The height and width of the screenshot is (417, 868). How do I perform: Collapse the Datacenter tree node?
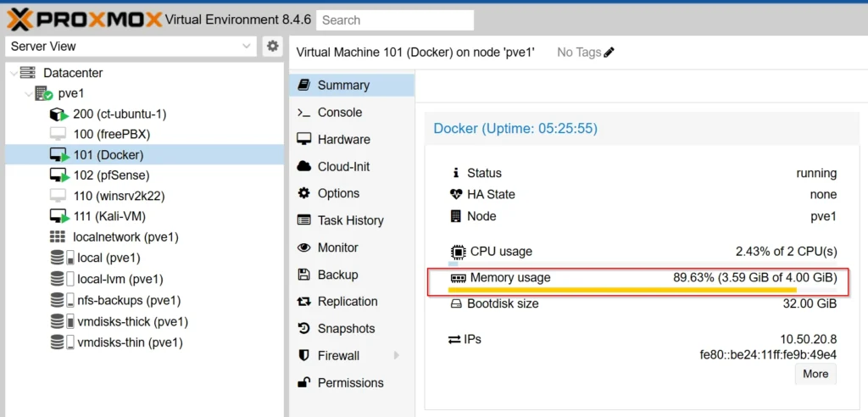(x=14, y=73)
